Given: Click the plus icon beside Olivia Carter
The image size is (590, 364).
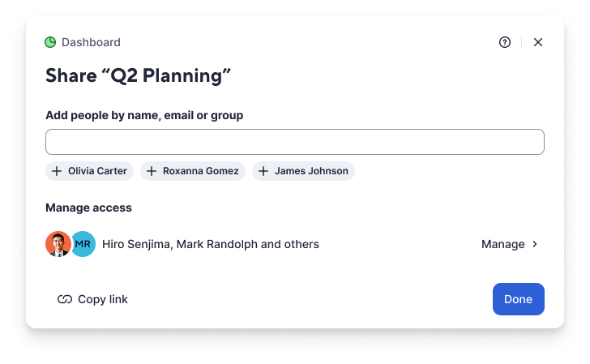Looking at the screenshot, I should [57, 171].
